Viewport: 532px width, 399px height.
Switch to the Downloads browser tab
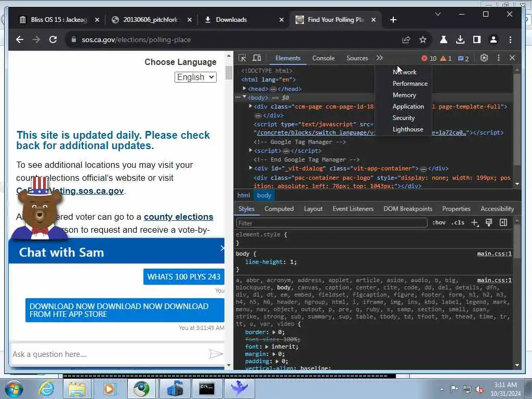[x=243, y=20]
